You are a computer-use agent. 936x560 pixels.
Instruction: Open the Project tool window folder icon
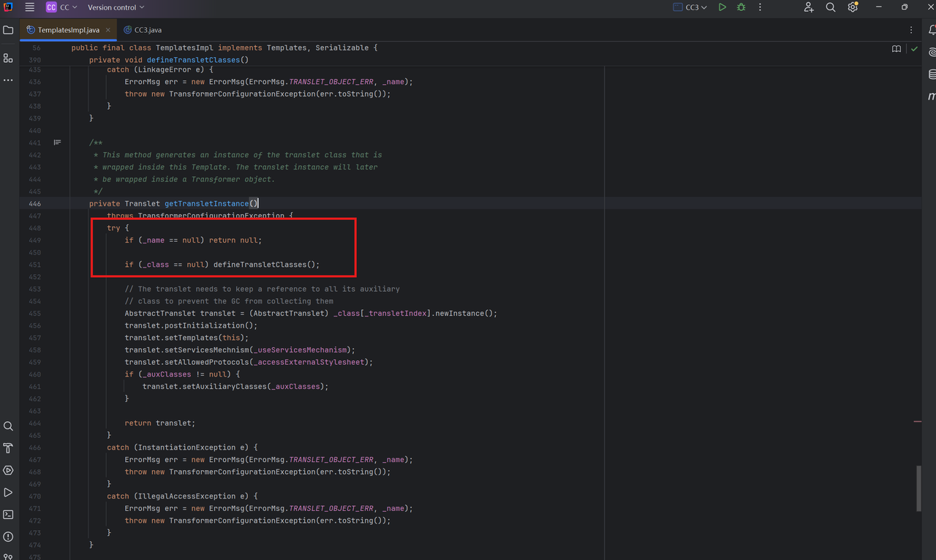click(x=8, y=30)
